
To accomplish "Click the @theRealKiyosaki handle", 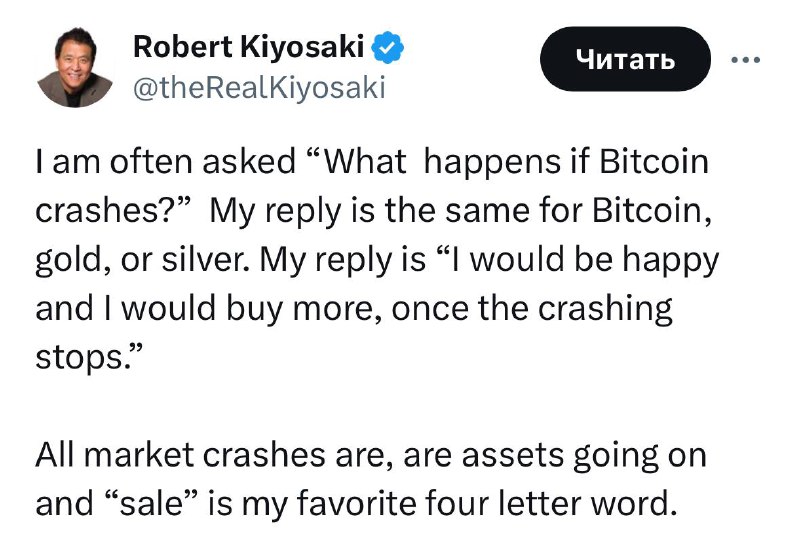I will click(x=259, y=87).
